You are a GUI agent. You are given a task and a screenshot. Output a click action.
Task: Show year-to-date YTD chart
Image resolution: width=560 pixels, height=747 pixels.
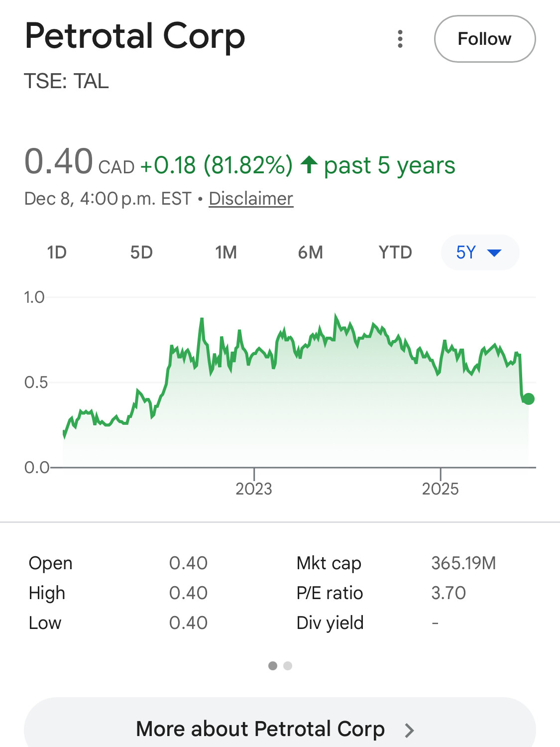pyautogui.click(x=395, y=252)
